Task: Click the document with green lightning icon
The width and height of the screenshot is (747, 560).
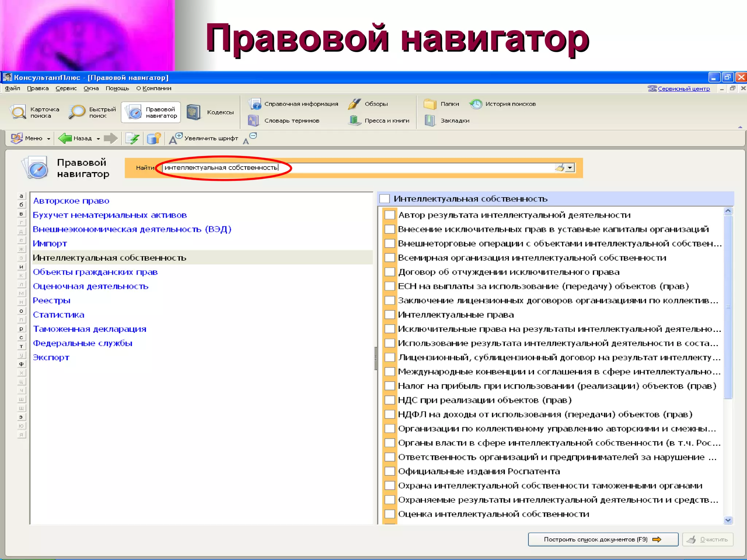Action: tap(132, 138)
